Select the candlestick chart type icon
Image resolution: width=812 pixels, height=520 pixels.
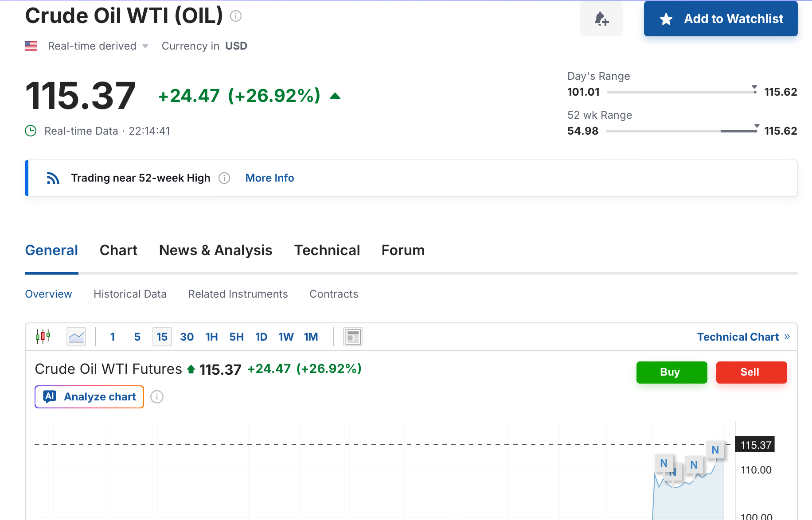(x=43, y=337)
